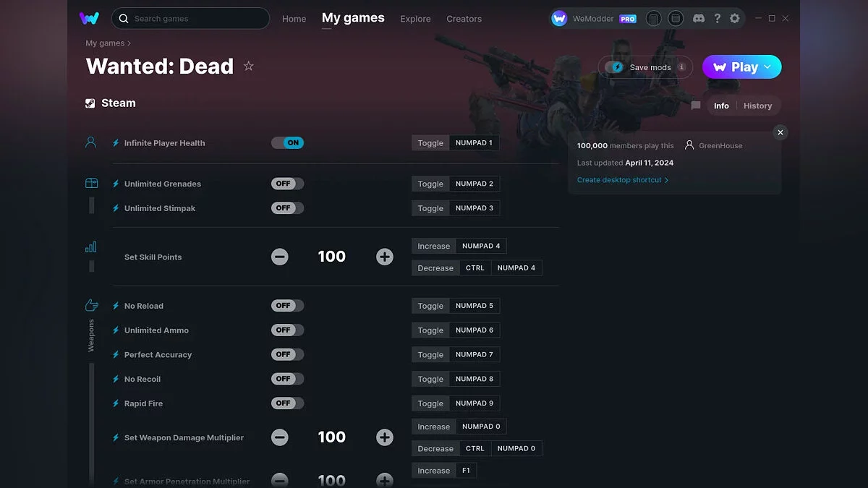Click NUMPAD 1 hotkey for Infinite Health
The height and width of the screenshot is (488, 868).
point(474,143)
